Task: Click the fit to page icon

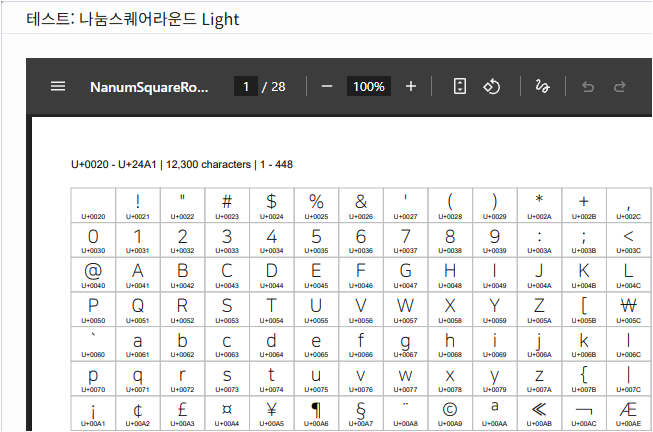Action: click(460, 86)
